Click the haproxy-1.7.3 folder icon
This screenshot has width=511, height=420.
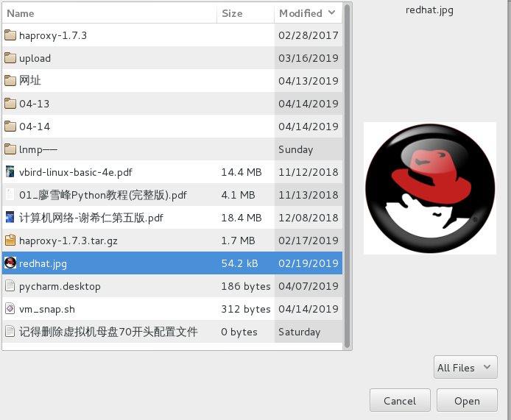10,35
